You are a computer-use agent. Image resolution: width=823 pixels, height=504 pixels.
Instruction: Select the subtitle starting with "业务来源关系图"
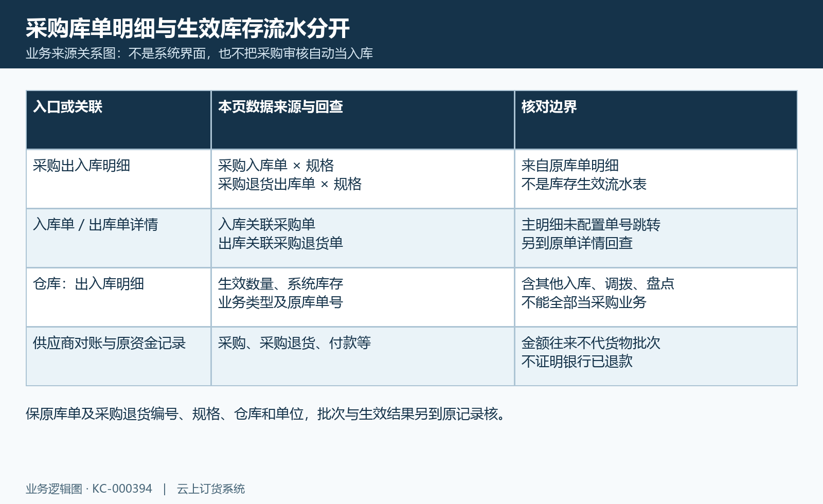click(200, 53)
